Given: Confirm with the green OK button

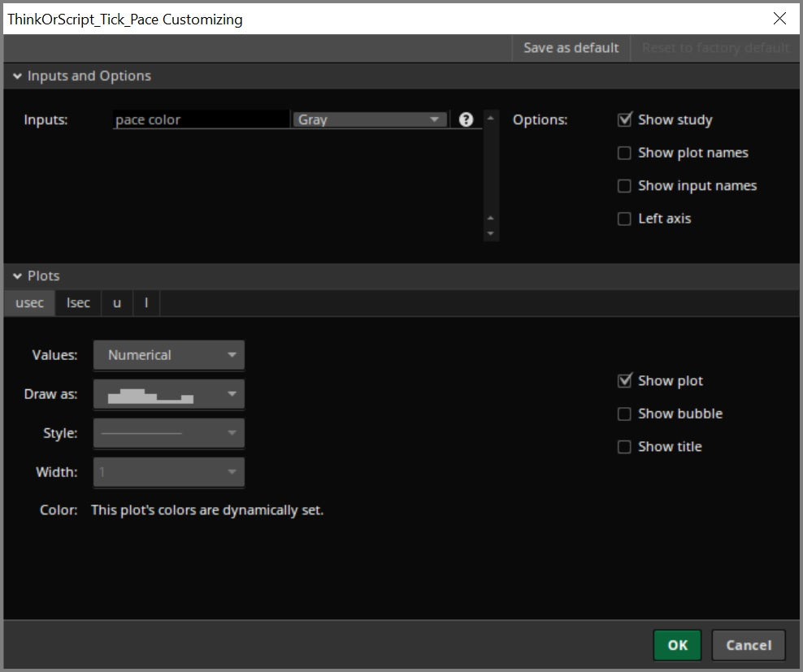Looking at the screenshot, I should (677, 645).
